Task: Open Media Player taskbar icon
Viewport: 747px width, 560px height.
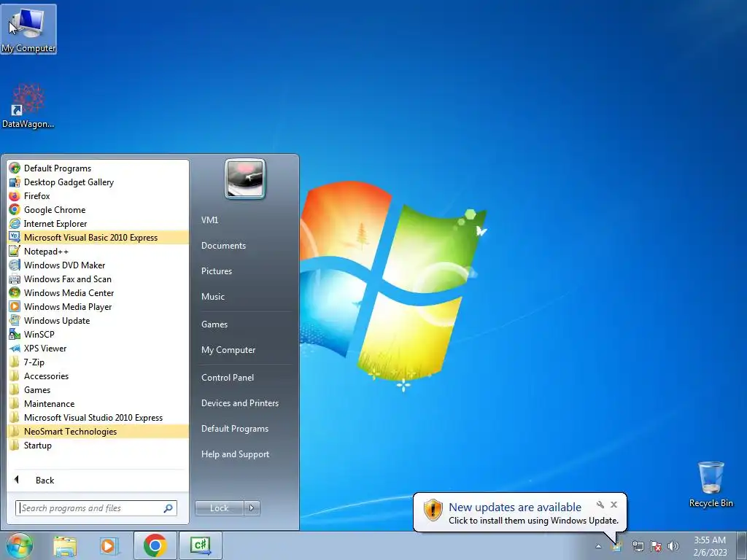Action: 109,545
